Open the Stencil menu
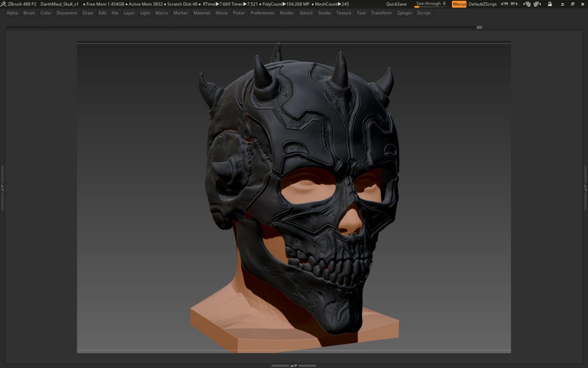Viewport: 588px width, 368px height. [x=306, y=13]
